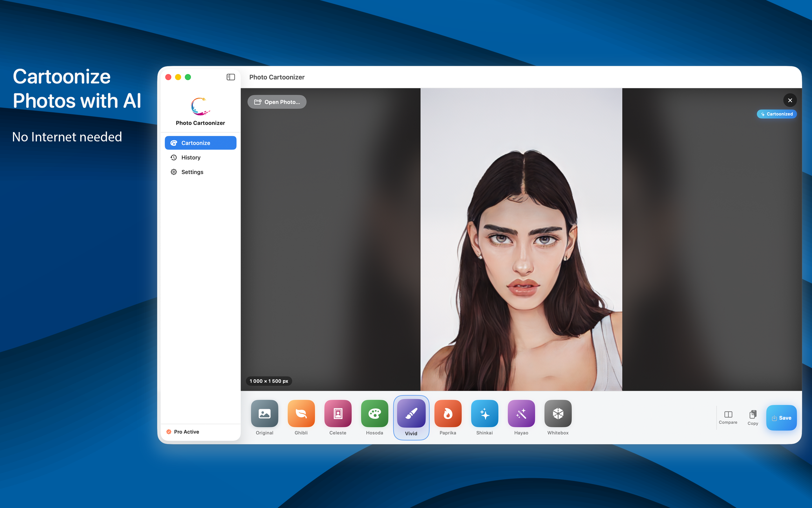Click the Cartoonized status badge

click(x=776, y=114)
